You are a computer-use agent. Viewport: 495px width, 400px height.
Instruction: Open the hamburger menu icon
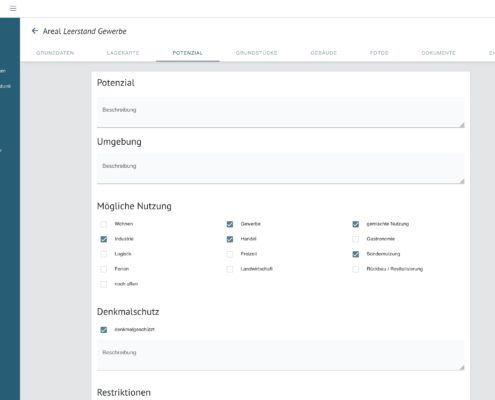click(x=13, y=8)
